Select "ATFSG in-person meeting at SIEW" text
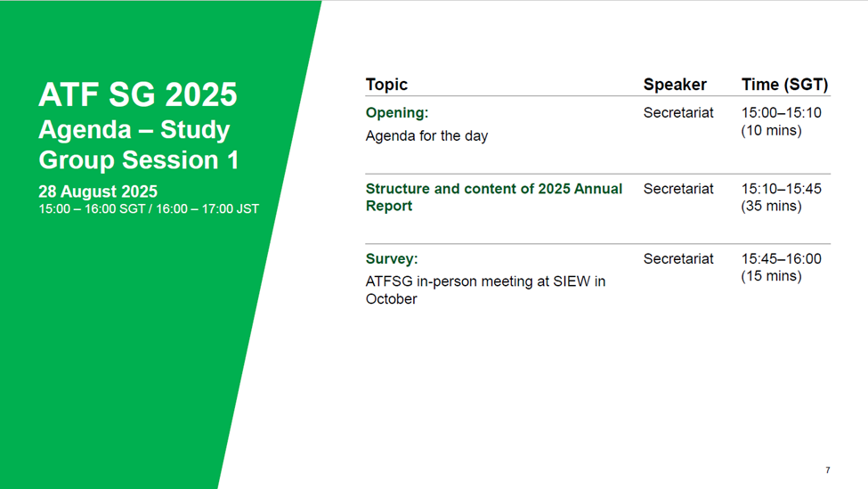The image size is (868, 489). (485, 281)
